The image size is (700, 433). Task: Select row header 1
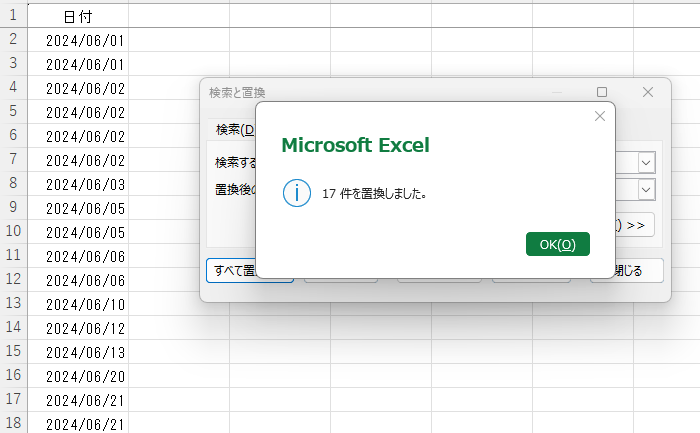pyautogui.click(x=13, y=16)
